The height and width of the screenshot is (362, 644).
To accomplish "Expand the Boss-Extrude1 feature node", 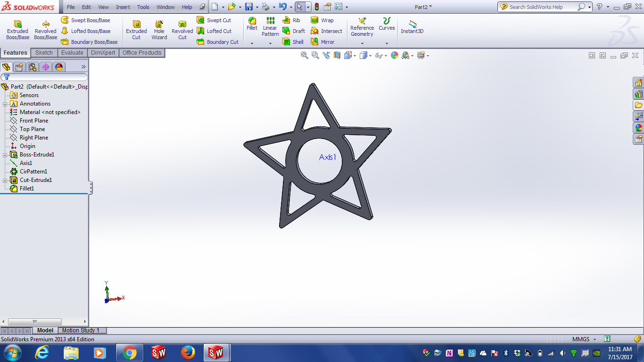I will point(5,155).
